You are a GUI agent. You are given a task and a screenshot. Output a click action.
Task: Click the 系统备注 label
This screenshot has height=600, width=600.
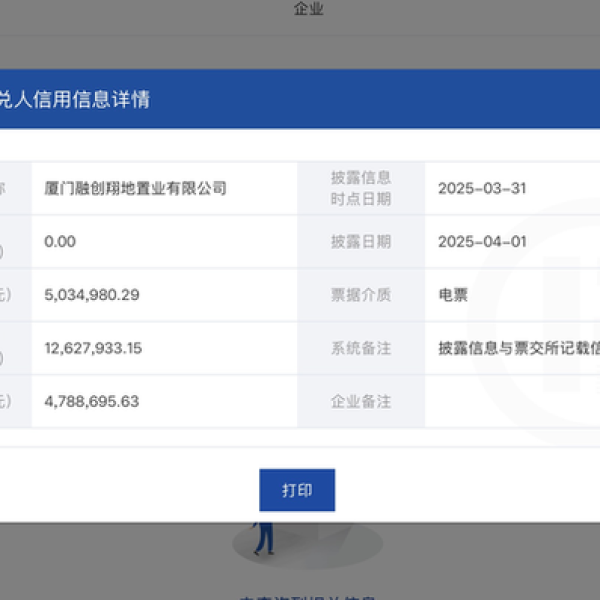coord(361,348)
